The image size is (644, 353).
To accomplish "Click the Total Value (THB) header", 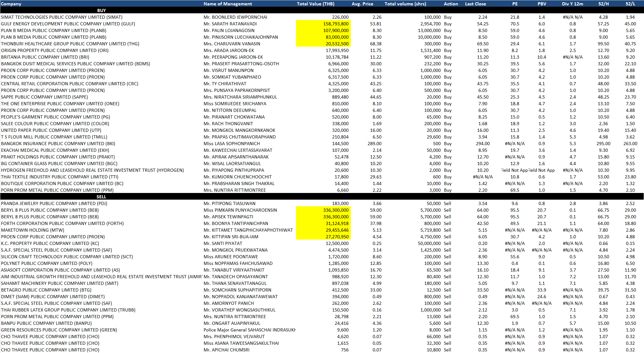I will pyautogui.click(x=315, y=4).
